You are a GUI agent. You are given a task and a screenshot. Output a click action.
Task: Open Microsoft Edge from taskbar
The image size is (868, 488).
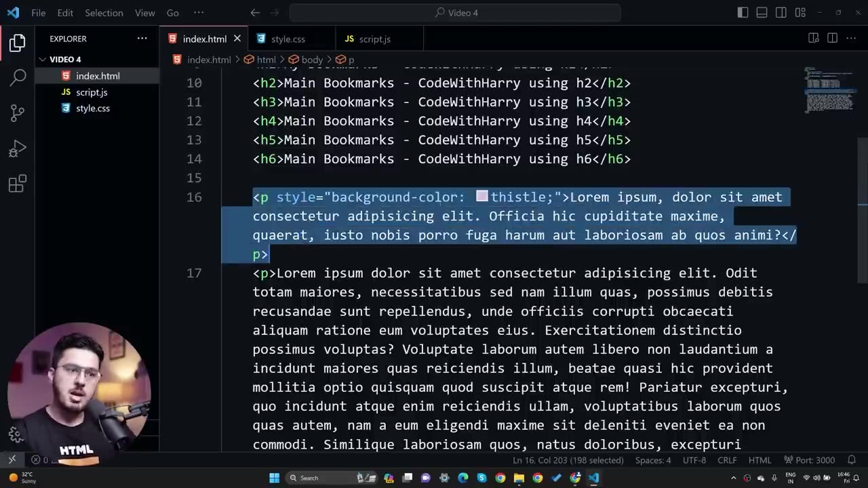[x=463, y=478]
